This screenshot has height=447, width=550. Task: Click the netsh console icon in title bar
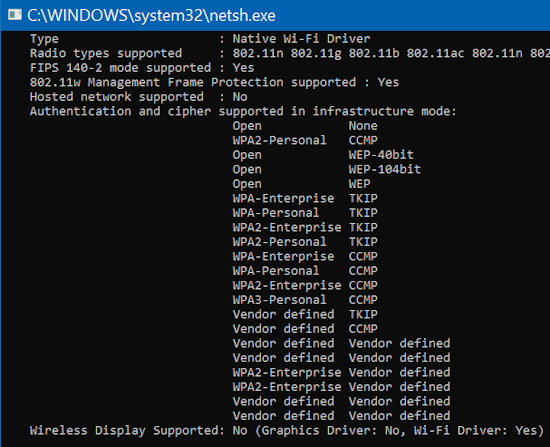click(x=15, y=15)
